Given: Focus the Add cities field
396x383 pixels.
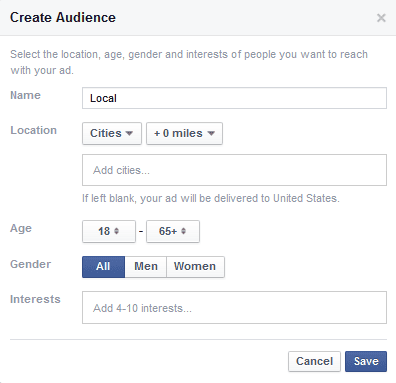Looking at the screenshot, I should pos(234,170).
